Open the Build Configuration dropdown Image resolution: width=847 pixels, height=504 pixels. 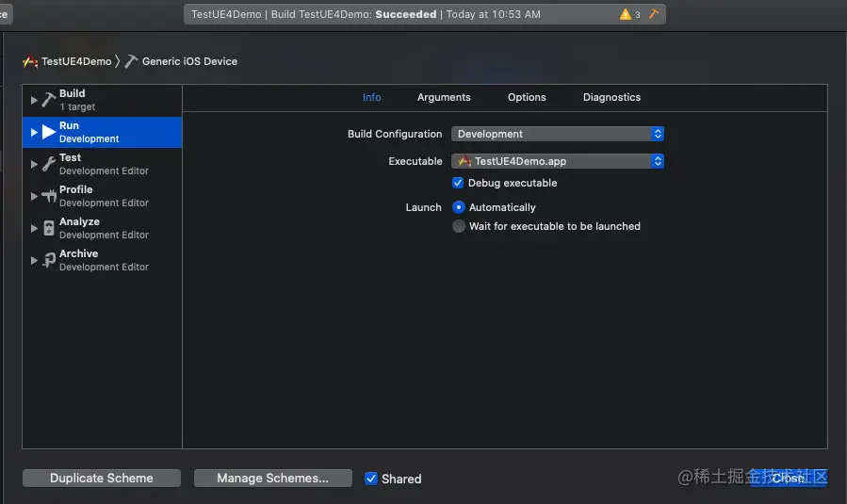coord(558,134)
